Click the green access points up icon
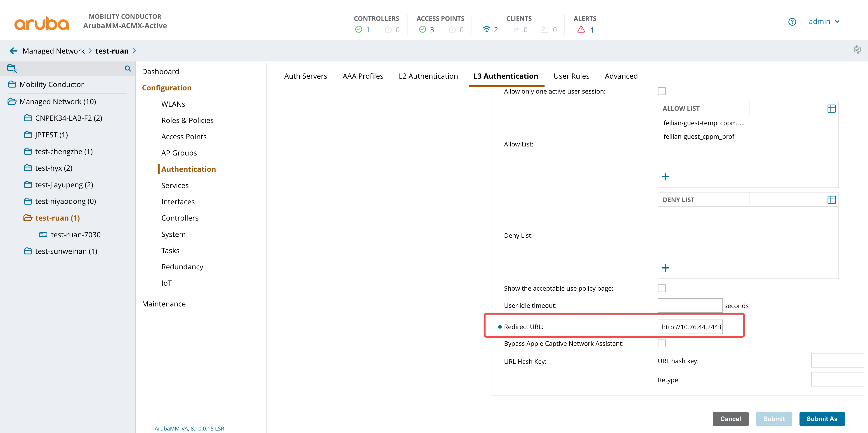This screenshot has height=433, width=868. 422,30
